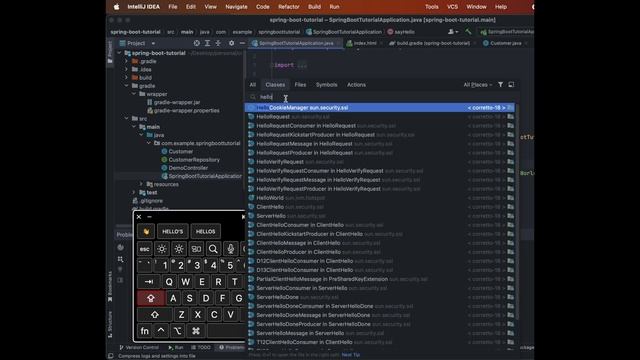Collapse the src folder
640x360 pixels.
coord(127,118)
